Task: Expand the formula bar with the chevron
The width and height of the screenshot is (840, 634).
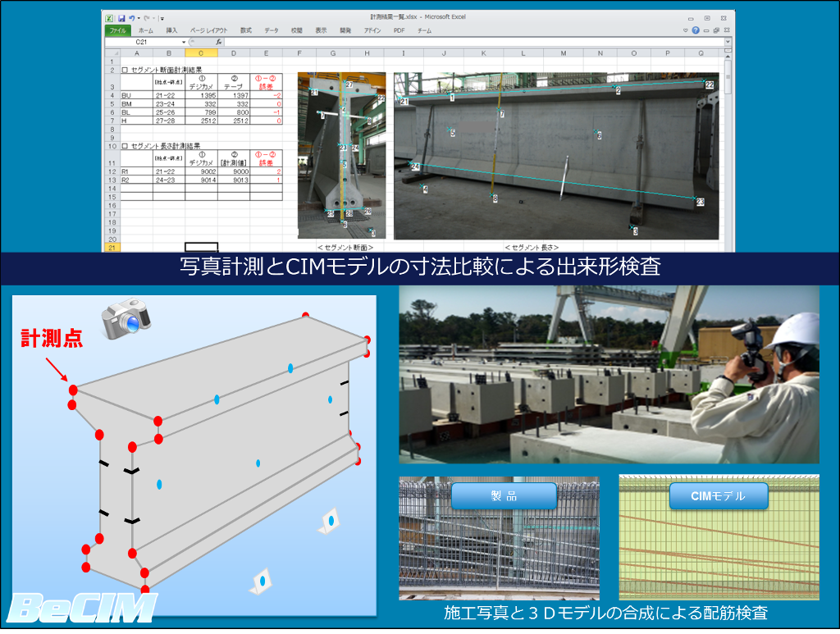Action: coord(728,42)
